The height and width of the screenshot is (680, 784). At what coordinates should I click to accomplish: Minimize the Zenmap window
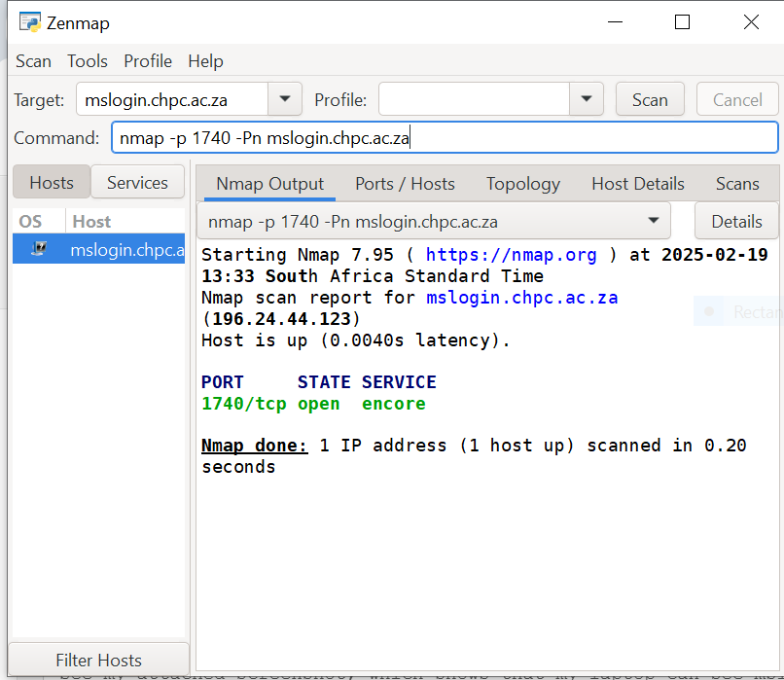coord(615,22)
